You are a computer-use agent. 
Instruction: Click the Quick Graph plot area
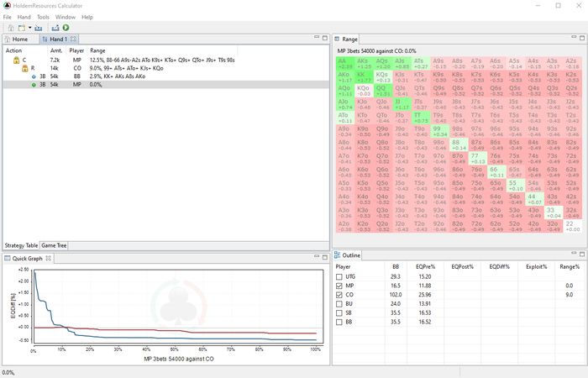click(x=178, y=307)
